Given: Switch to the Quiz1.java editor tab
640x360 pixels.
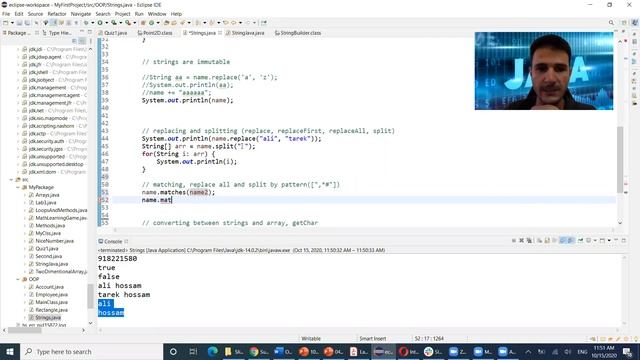Looking at the screenshot, I should [x=113, y=33].
